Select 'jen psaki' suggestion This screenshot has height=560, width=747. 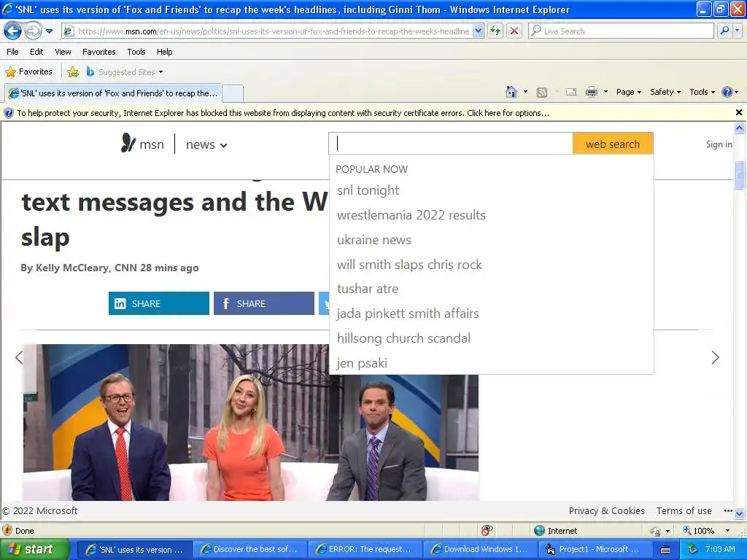point(362,363)
